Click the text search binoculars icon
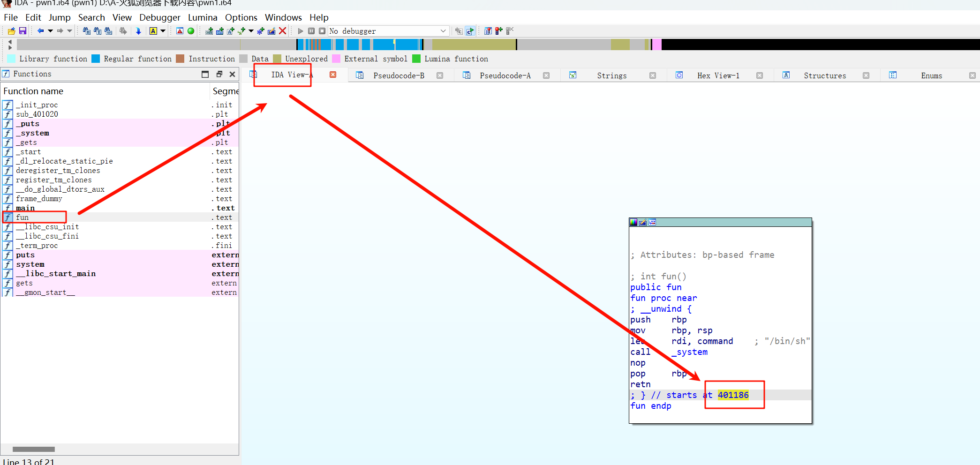The height and width of the screenshot is (465, 980). (x=98, y=31)
